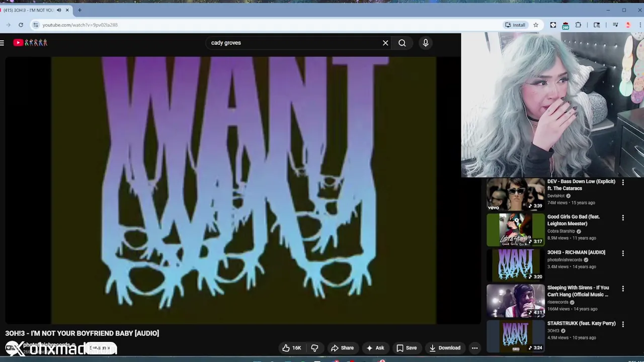Open the Extensions puzzle menu
Screen dimensions: 644x362
point(578,25)
